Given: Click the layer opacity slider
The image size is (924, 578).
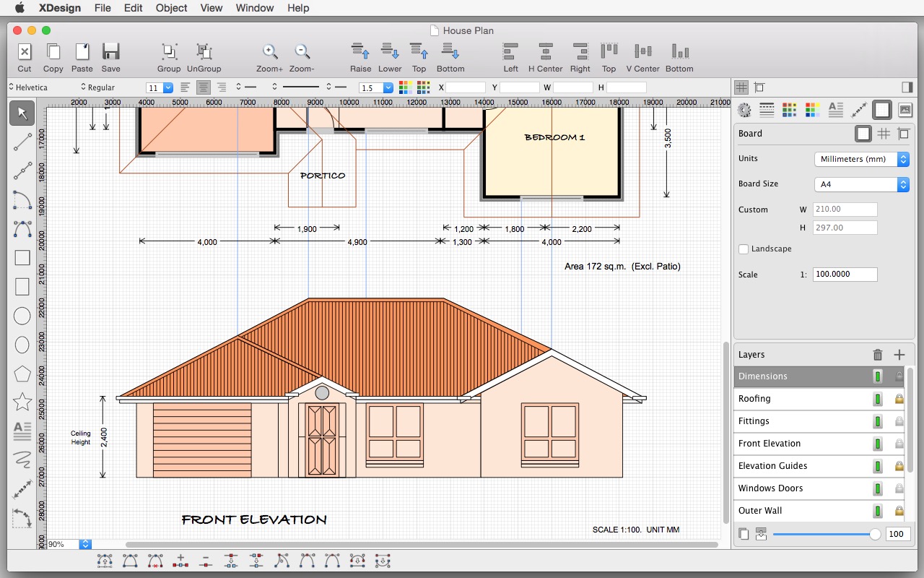Looking at the screenshot, I should pos(823,535).
